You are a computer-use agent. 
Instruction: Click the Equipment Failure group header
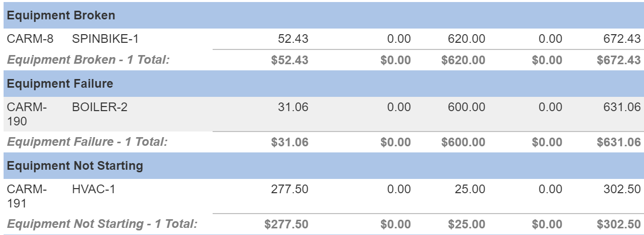point(323,84)
